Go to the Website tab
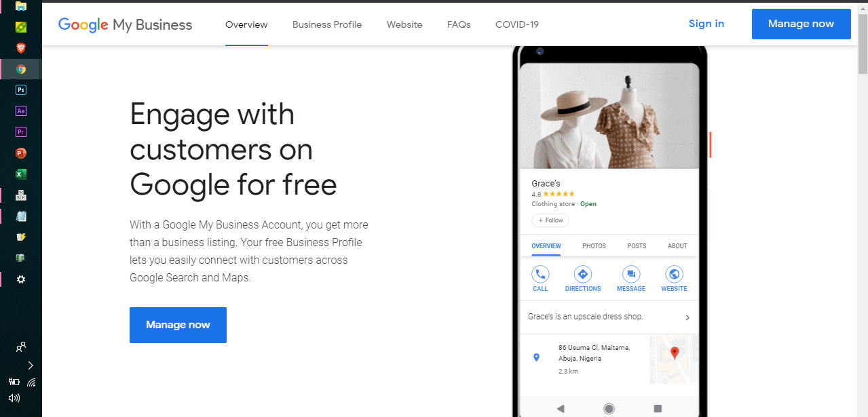Image resolution: width=868 pixels, height=417 pixels. [404, 24]
